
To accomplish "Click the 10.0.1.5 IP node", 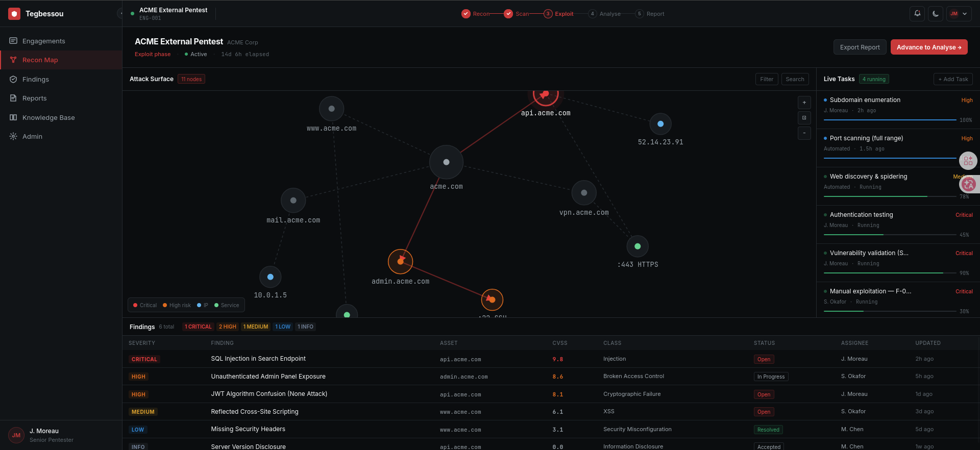I will click(x=271, y=277).
